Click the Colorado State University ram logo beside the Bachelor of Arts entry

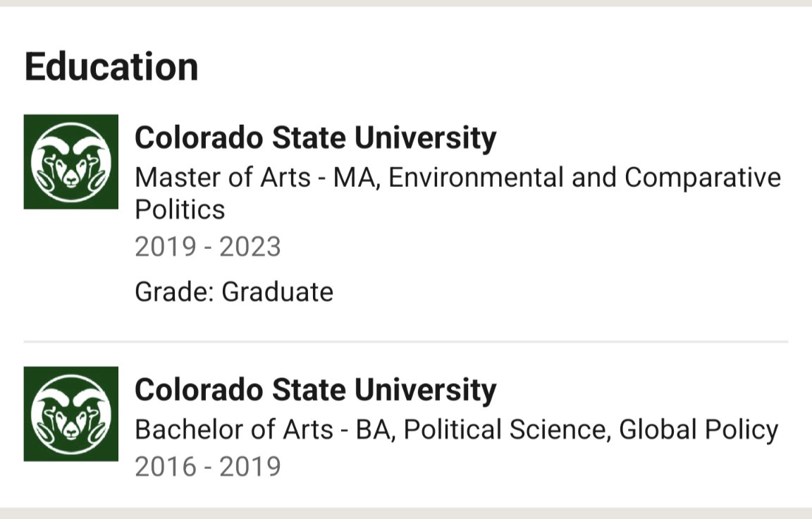click(70, 414)
